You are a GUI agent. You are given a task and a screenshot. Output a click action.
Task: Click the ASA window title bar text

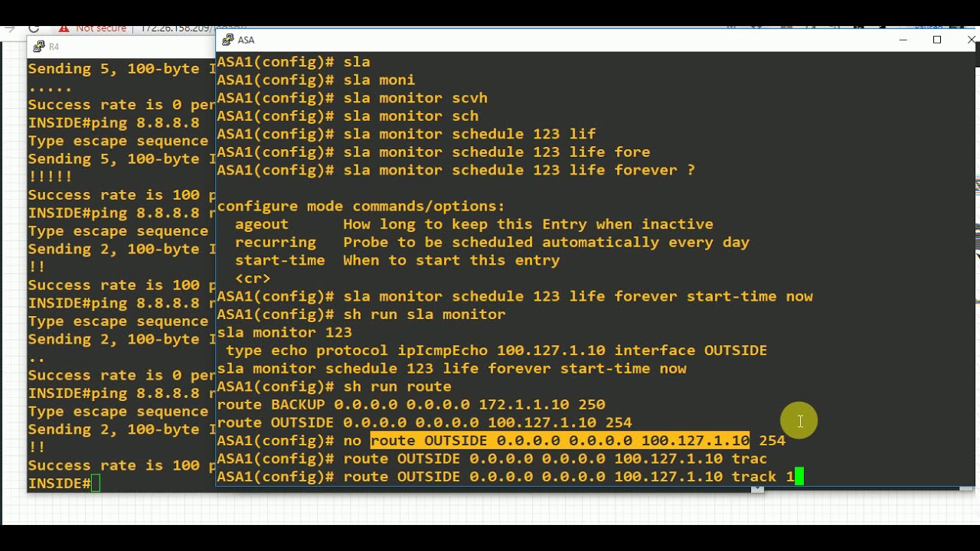point(246,40)
